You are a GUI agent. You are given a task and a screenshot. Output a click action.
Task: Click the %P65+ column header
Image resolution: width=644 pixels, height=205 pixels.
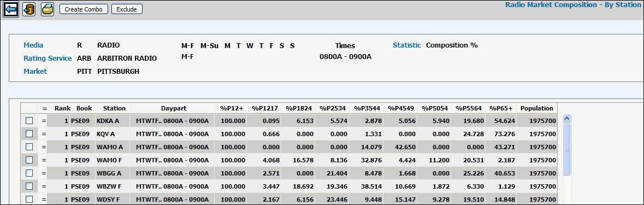501,108
